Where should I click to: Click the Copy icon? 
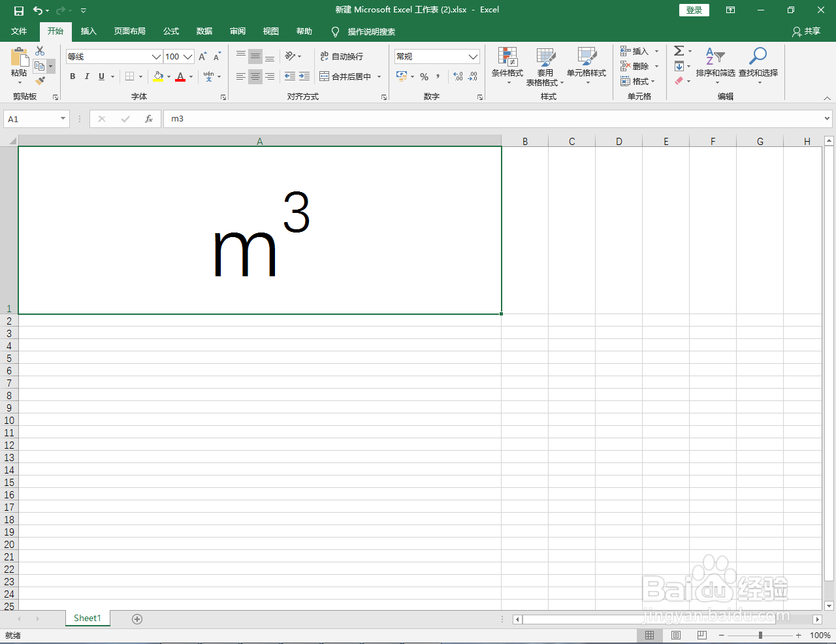pos(40,66)
